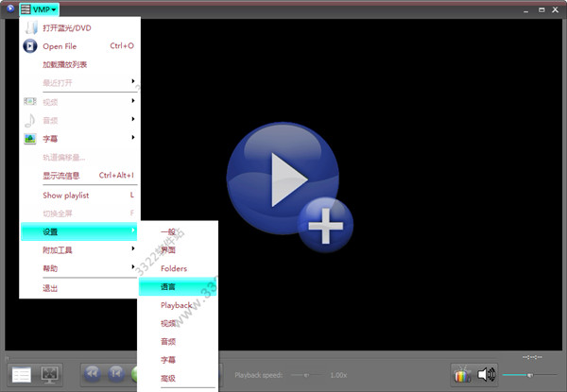Screen dimensions: 567x392
Task: Click the rewind button
Action: pos(93,373)
